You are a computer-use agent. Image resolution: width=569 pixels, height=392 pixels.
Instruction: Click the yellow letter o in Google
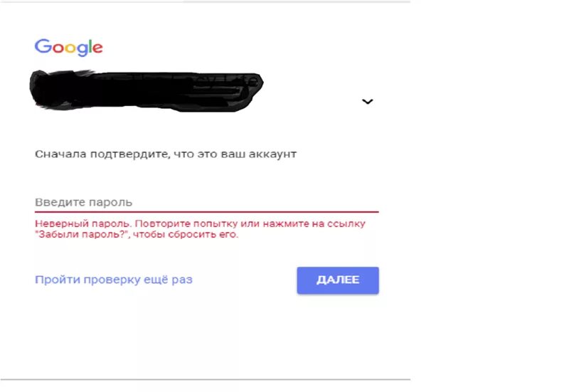point(70,48)
